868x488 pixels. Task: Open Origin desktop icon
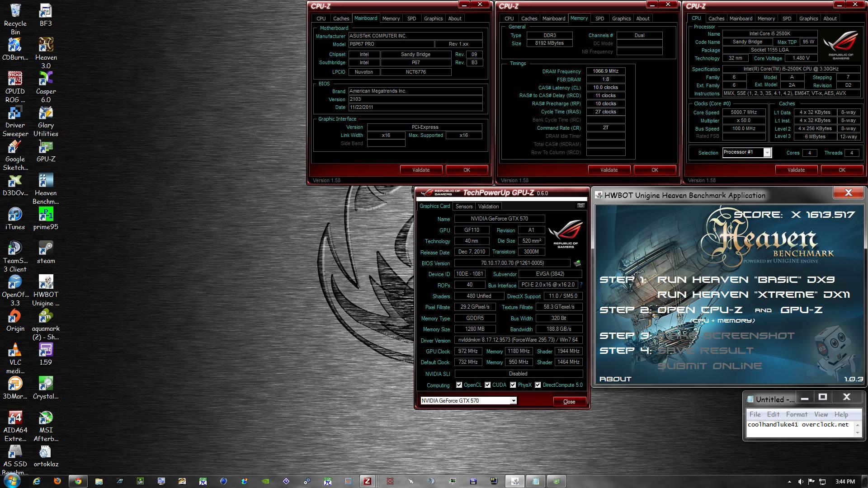point(15,320)
